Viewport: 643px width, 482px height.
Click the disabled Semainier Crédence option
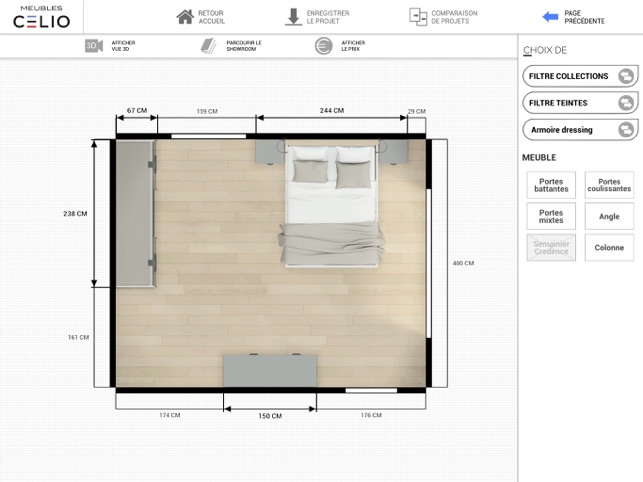(x=551, y=247)
